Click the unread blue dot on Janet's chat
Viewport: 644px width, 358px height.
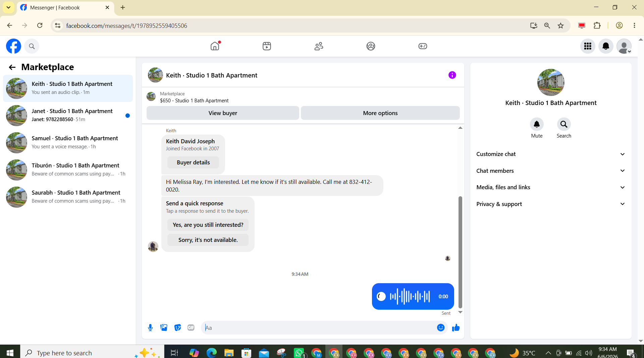pos(127,116)
